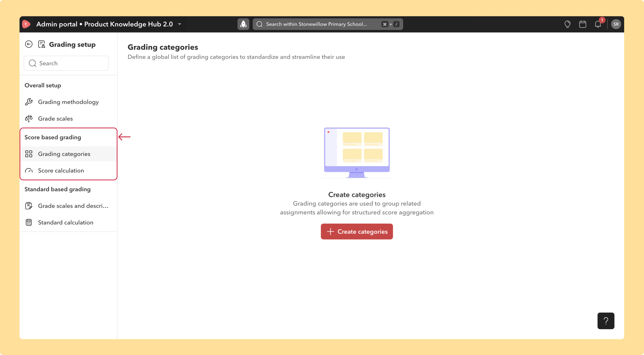Click the sidebar search magnifier icon

click(33, 63)
